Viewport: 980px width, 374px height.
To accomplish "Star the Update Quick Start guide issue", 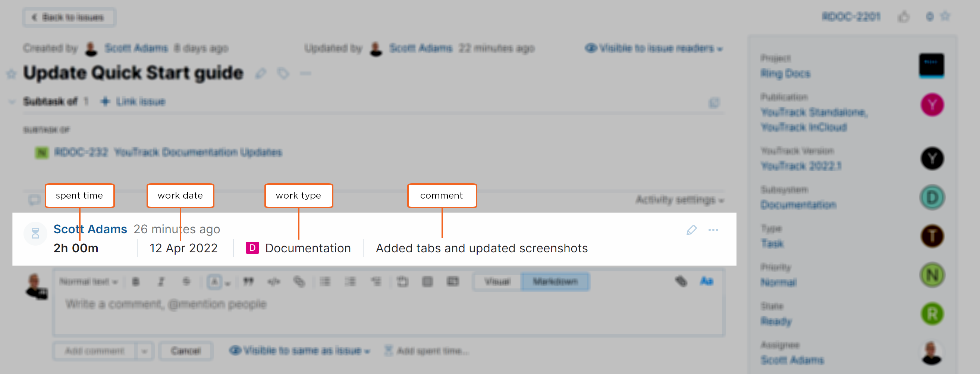I will point(12,74).
